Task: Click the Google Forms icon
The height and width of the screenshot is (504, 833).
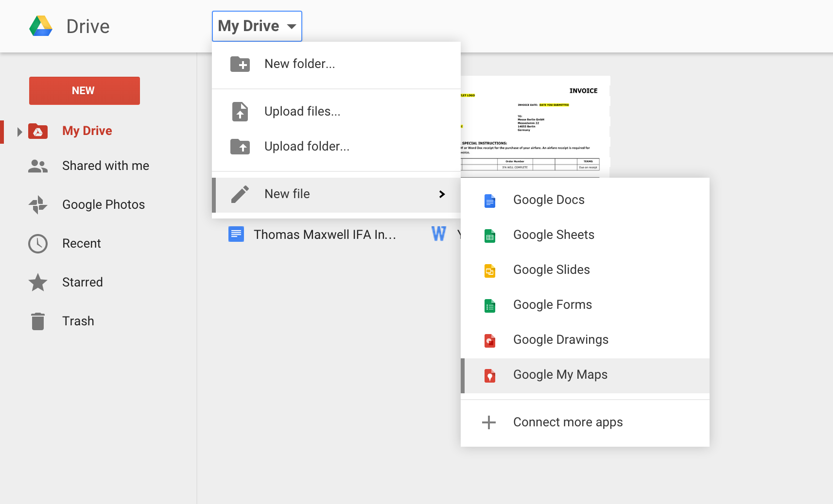Action: pos(489,305)
